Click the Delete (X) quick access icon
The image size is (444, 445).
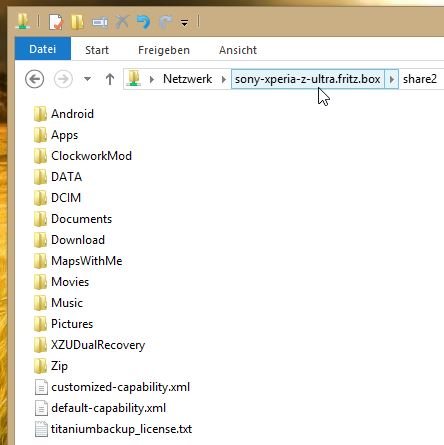[122, 22]
